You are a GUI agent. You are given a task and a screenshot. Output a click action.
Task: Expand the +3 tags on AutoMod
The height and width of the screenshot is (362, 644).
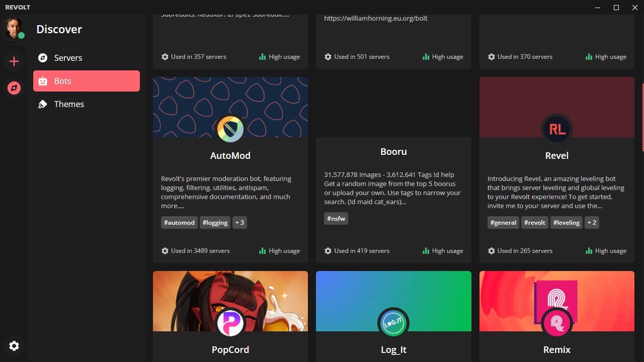(239, 223)
